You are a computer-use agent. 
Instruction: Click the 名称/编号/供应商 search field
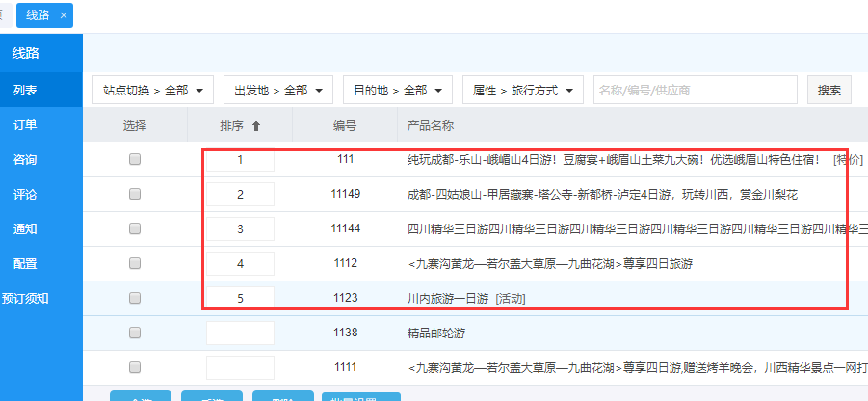click(695, 91)
